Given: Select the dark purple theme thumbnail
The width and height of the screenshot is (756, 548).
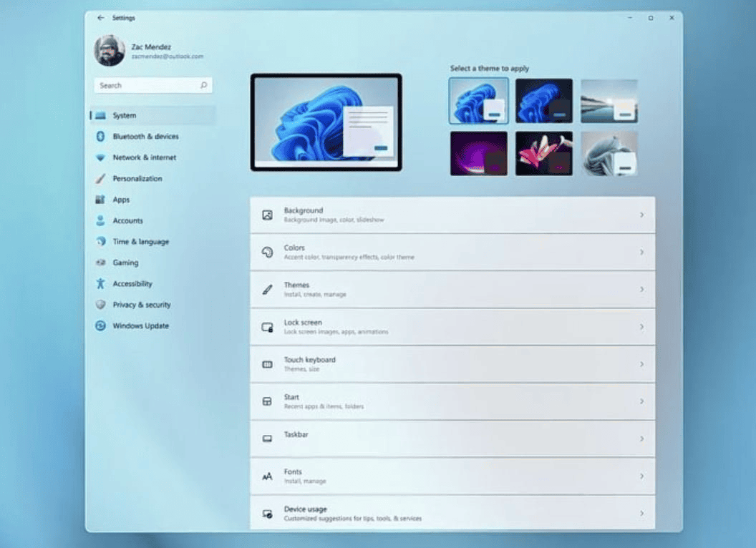Looking at the screenshot, I should [478, 152].
